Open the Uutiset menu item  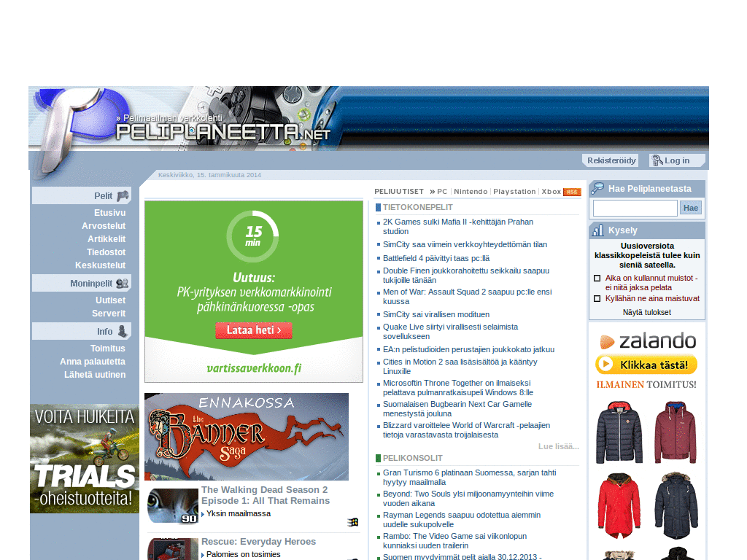pos(110,300)
